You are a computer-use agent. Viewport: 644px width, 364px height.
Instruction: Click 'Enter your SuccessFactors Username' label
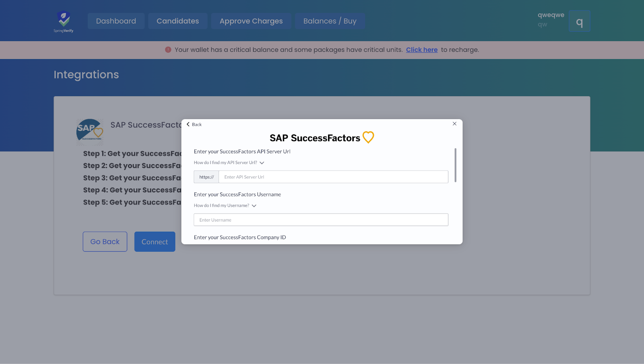point(237,194)
